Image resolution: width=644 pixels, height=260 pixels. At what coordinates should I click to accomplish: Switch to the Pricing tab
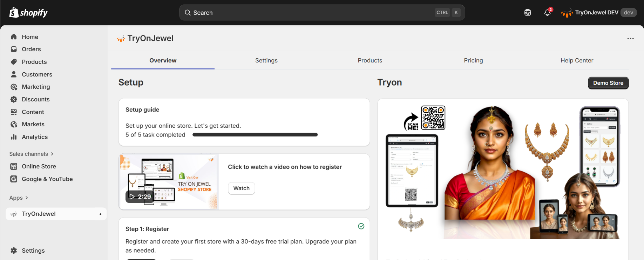473,60
